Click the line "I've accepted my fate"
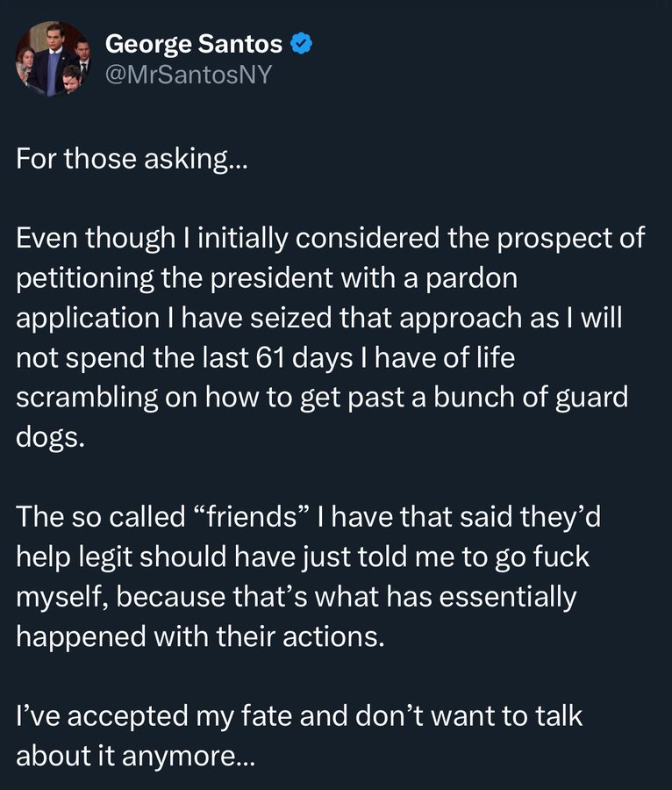The height and width of the screenshot is (790, 672). (x=298, y=715)
